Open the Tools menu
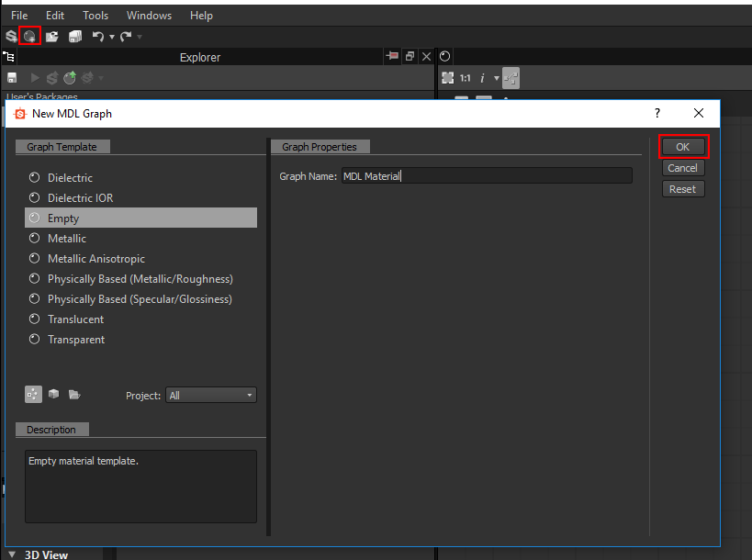 (x=95, y=16)
